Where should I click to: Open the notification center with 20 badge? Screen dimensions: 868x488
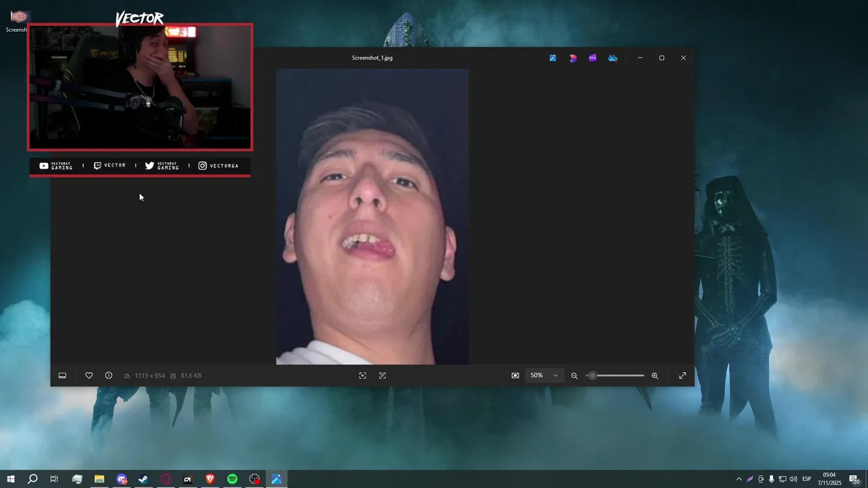point(855,479)
